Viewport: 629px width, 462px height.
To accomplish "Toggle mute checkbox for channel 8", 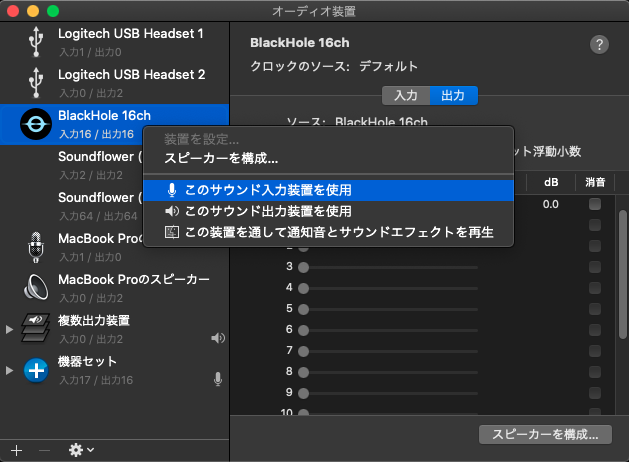I will tap(595, 372).
